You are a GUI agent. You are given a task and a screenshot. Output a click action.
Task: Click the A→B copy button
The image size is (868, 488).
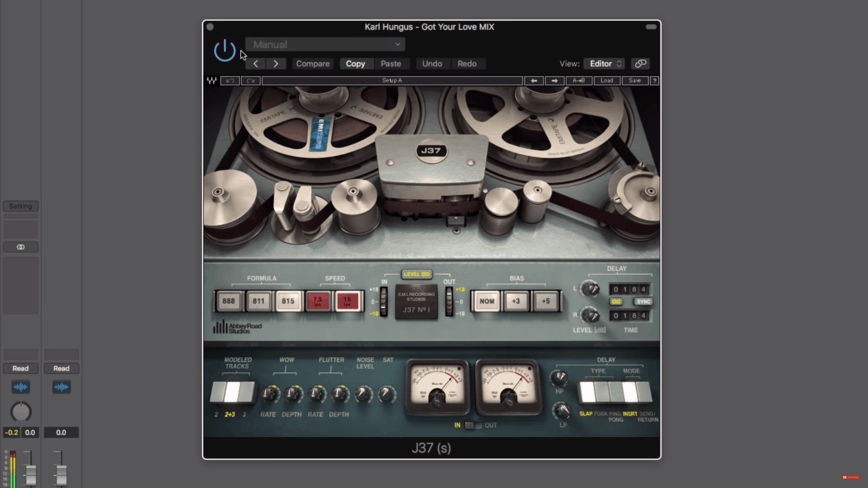click(579, 81)
